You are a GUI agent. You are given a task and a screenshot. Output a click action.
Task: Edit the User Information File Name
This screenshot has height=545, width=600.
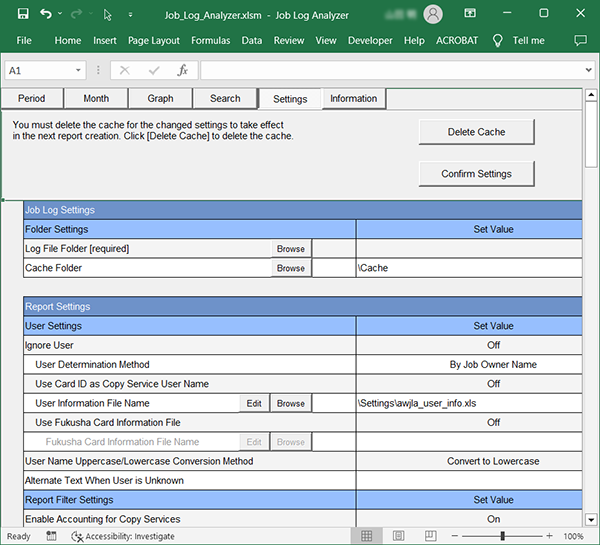click(254, 403)
